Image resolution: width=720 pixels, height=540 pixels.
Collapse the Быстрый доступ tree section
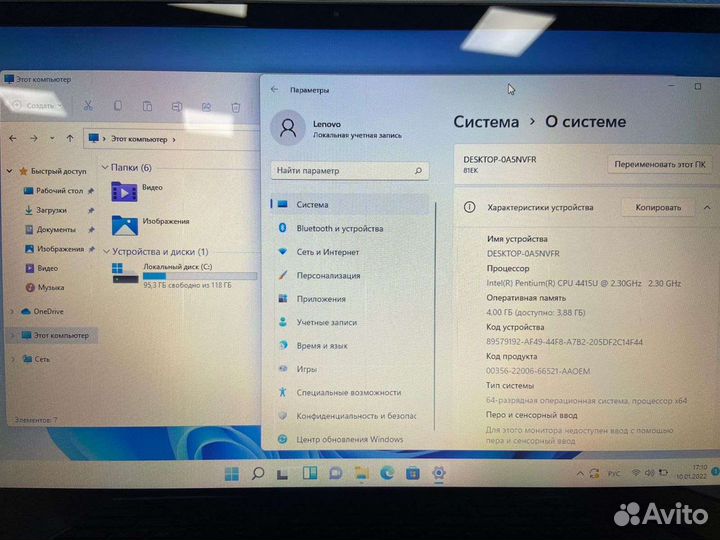tap(10, 171)
